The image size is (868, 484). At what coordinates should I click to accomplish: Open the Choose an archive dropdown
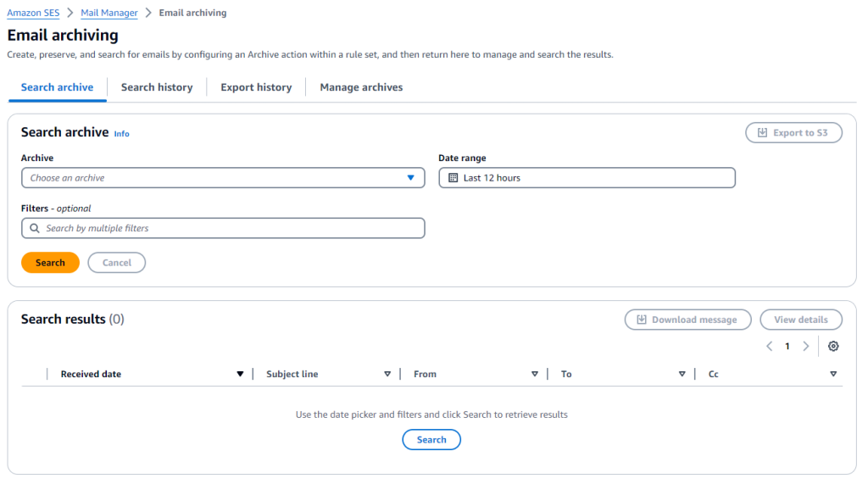(x=223, y=178)
